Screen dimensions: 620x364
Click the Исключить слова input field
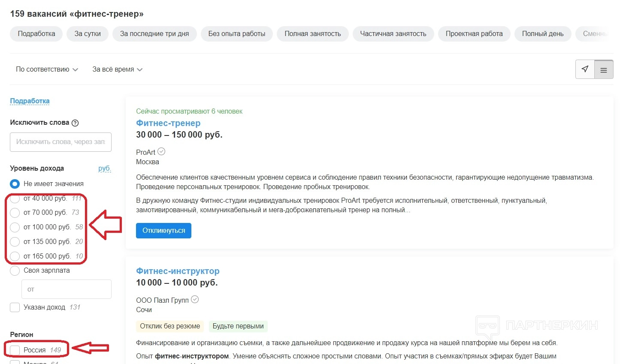pos(60,142)
